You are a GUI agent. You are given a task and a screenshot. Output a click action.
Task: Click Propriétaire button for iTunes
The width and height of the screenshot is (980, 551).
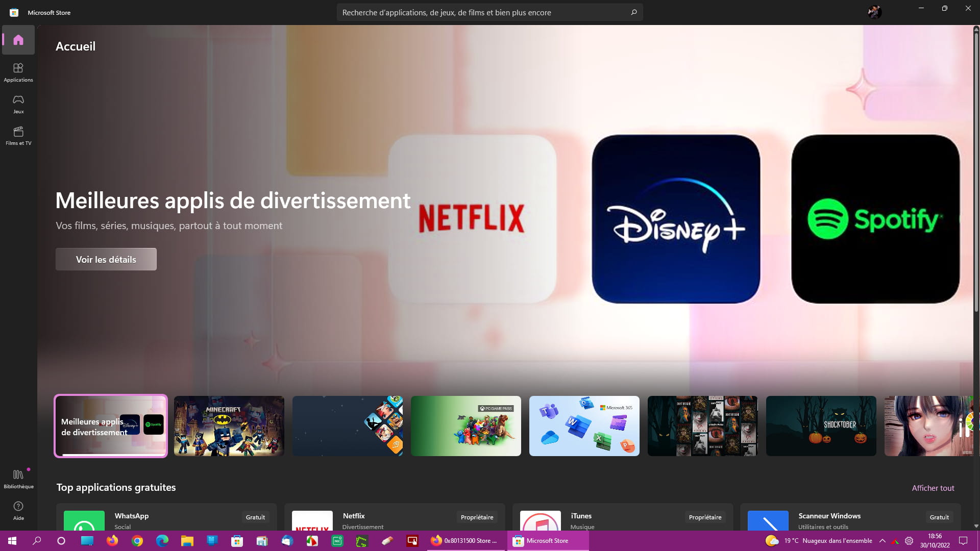pyautogui.click(x=705, y=517)
